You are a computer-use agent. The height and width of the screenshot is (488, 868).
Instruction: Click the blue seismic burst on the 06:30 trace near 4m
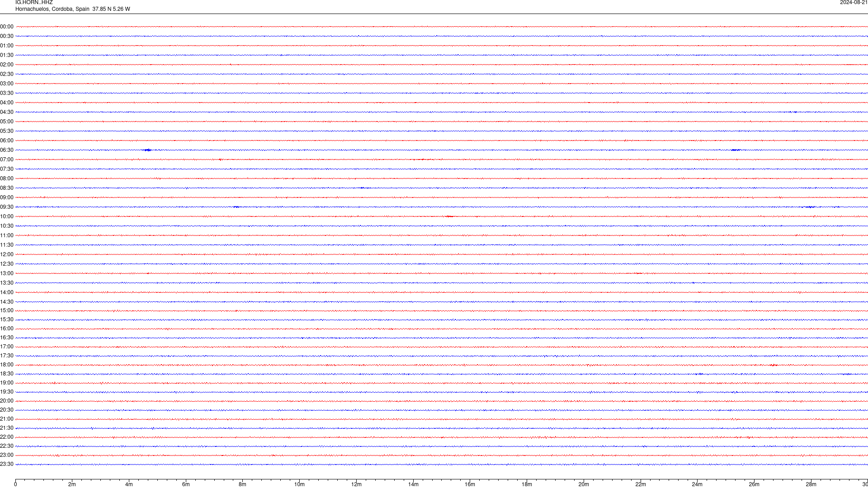tap(147, 150)
